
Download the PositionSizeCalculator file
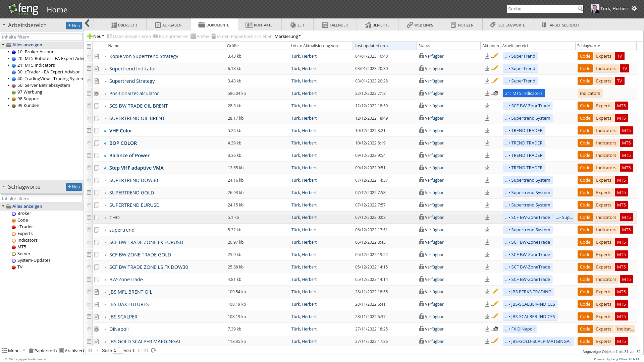[x=487, y=94]
